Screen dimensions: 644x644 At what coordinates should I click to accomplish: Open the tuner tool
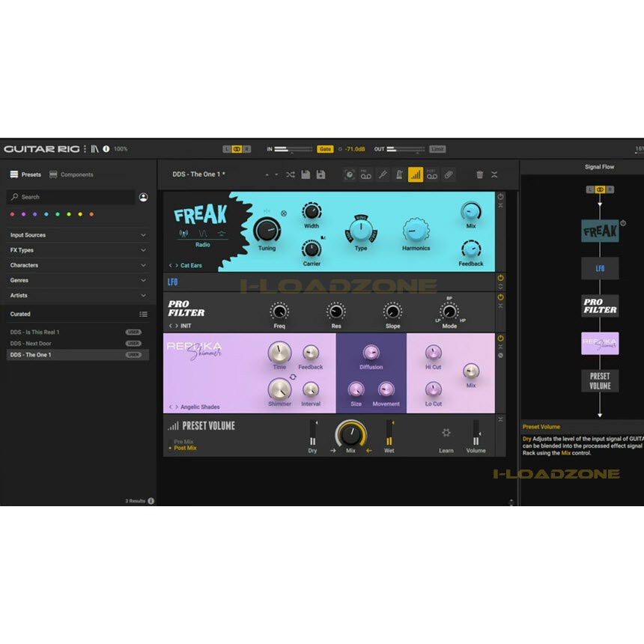click(x=383, y=175)
